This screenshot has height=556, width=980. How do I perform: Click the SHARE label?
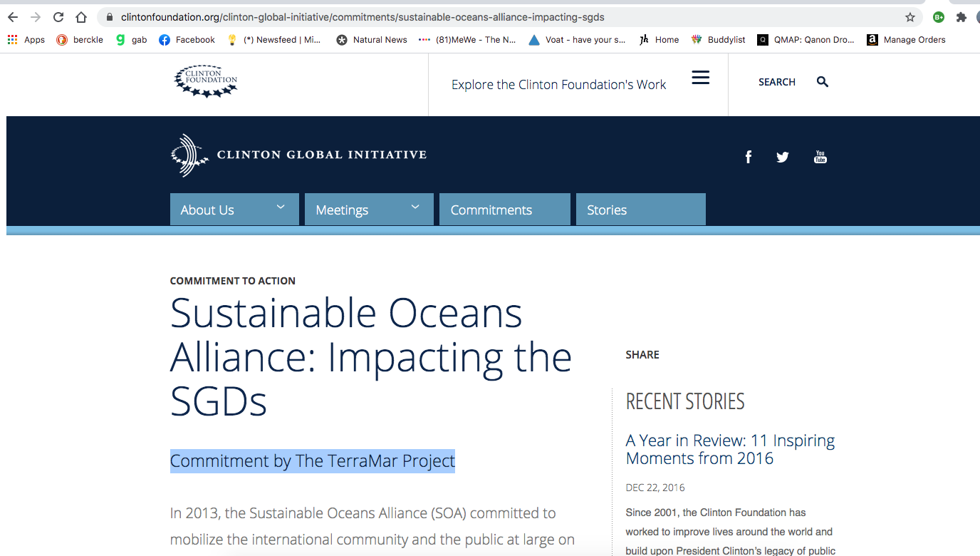tap(642, 355)
